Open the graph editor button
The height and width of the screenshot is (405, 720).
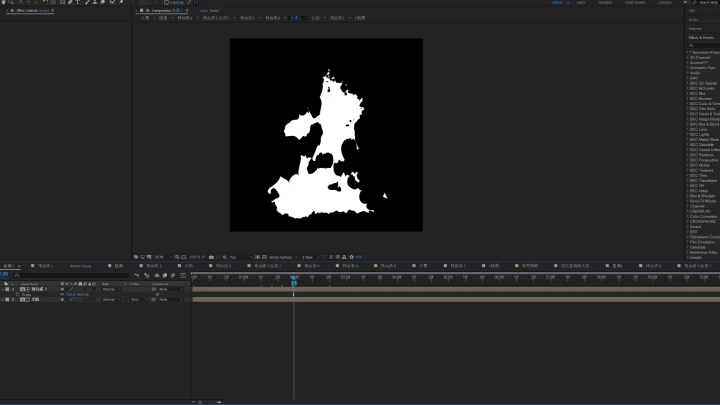coord(183,276)
